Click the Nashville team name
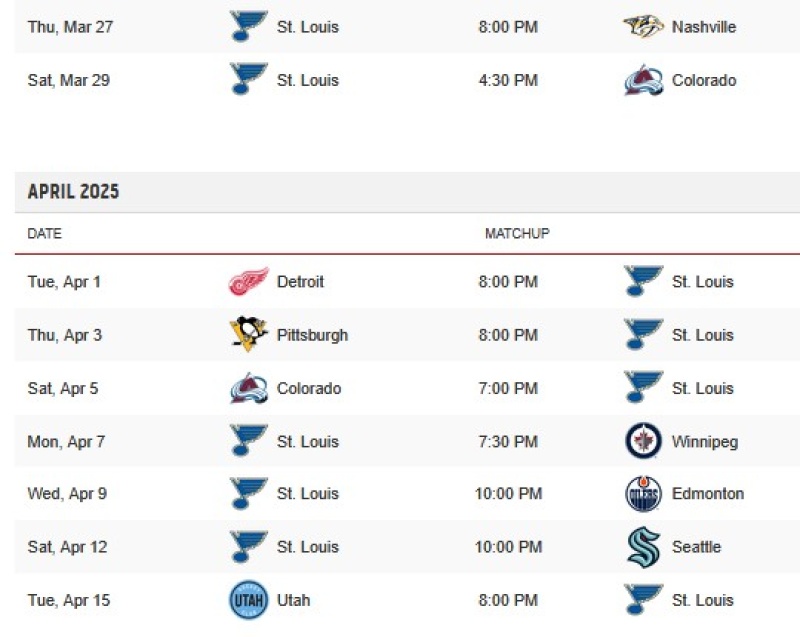The height and width of the screenshot is (637, 800). (x=704, y=27)
